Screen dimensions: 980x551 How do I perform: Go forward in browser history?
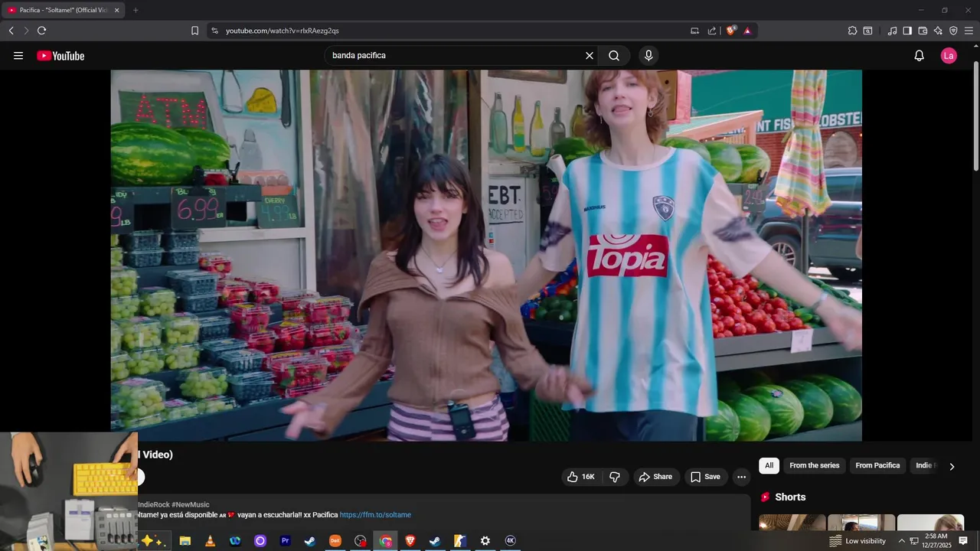26,31
